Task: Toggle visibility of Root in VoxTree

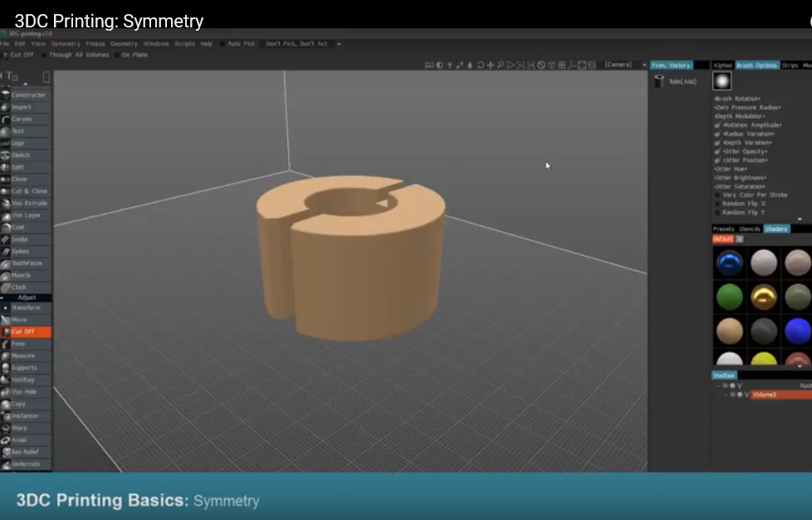Action: point(725,386)
